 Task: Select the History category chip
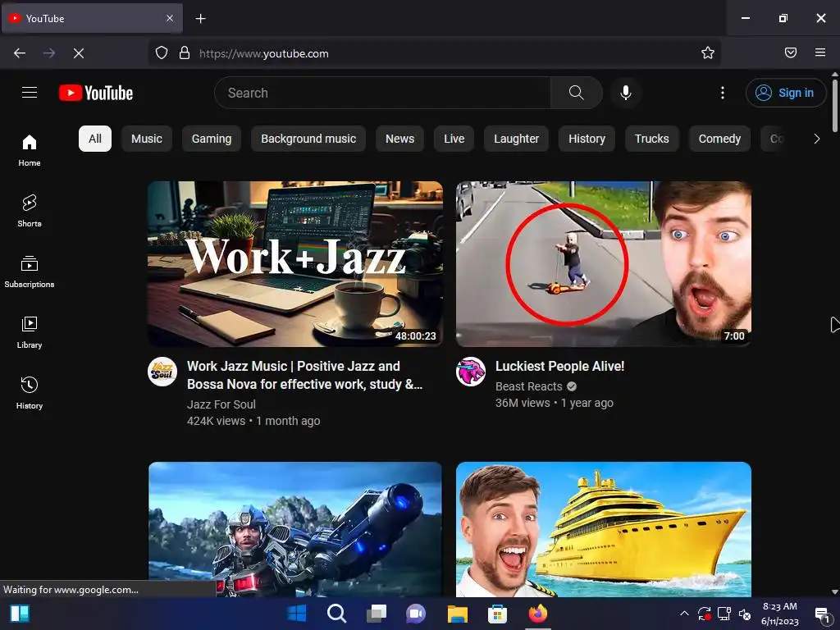pyautogui.click(x=587, y=139)
